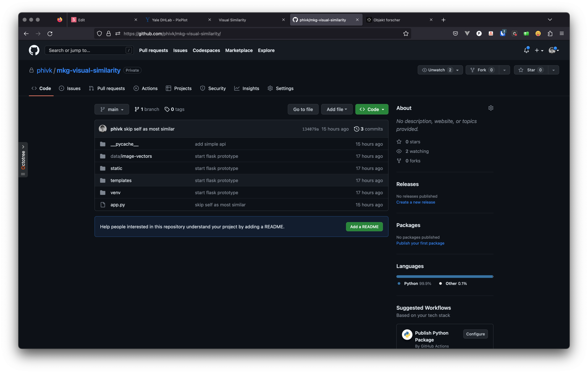Reload the page with the refresh icon
588x373 pixels.
(50, 34)
